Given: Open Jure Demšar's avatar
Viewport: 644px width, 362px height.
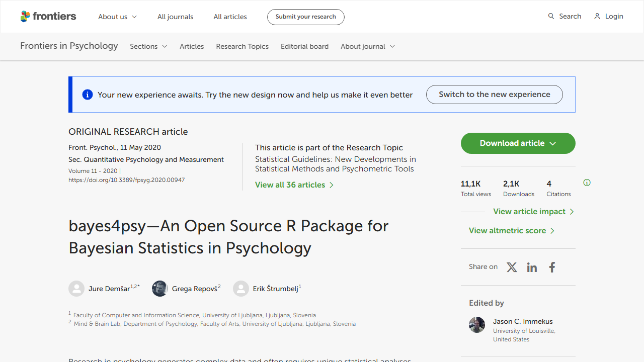Looking at the screenshot, I should pos(76,289).
